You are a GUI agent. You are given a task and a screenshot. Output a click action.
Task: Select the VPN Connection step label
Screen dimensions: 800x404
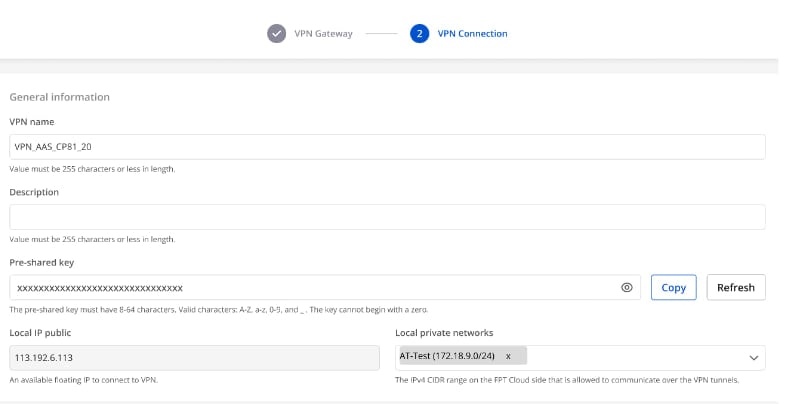472,33
